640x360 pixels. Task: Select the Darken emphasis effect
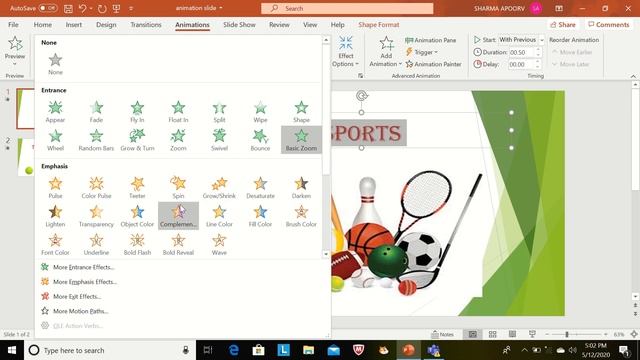301,188
